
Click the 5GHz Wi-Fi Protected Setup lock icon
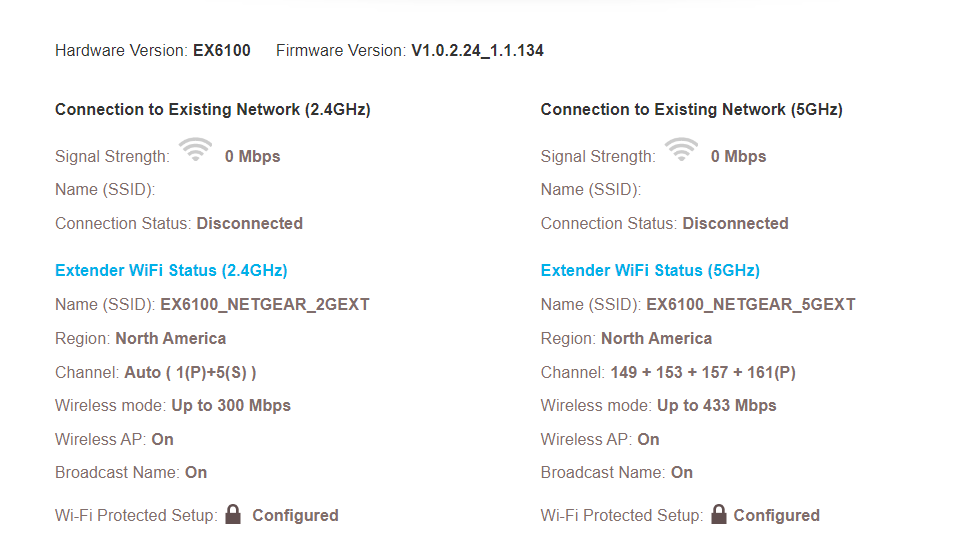pos(719,514)
